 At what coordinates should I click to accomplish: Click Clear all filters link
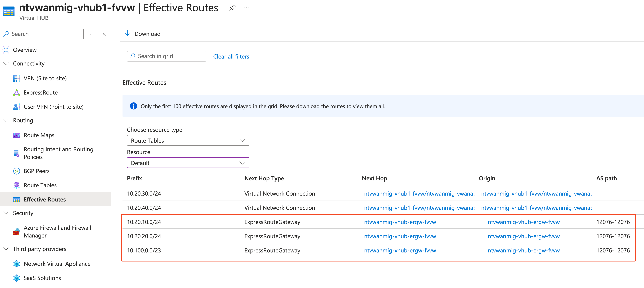231,57
